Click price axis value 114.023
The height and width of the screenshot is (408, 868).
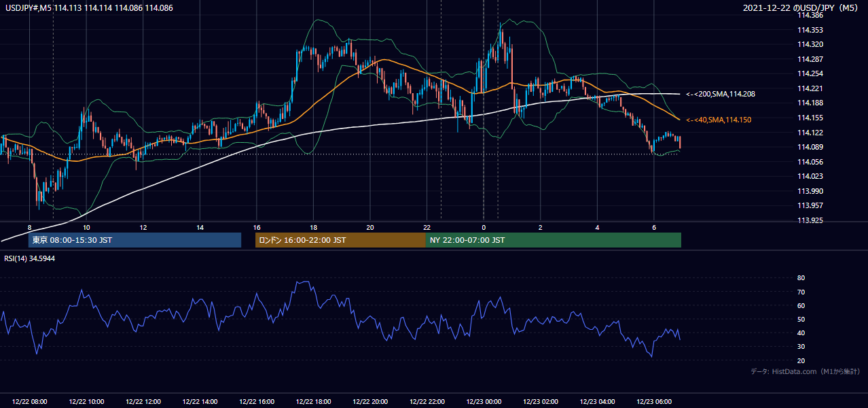tap(810, 176)
